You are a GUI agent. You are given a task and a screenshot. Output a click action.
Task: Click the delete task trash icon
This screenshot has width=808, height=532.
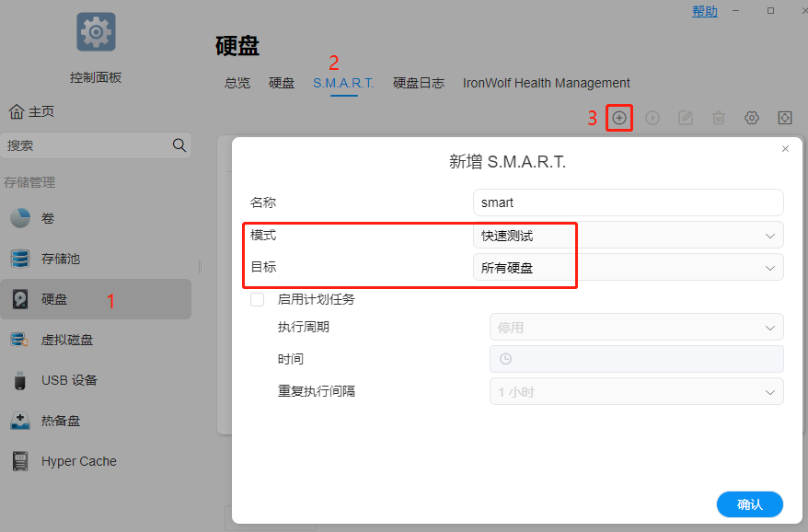tap(719, 118)
